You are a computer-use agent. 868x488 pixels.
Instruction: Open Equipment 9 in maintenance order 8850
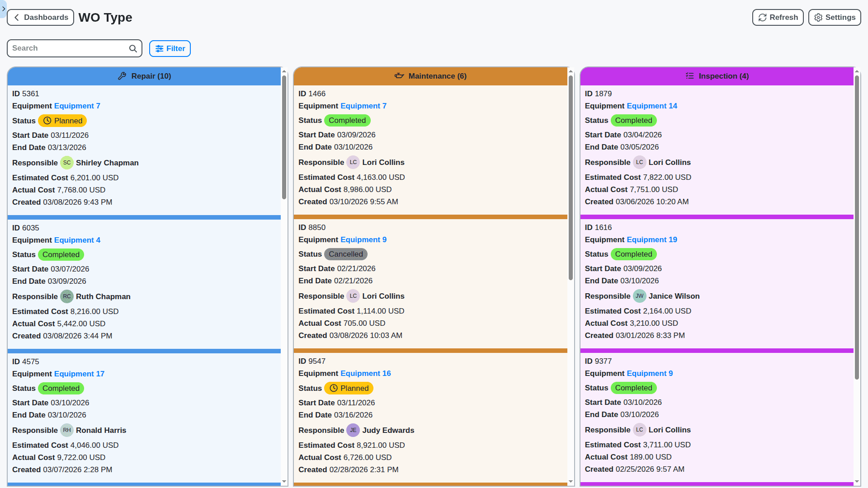[363, 239]
